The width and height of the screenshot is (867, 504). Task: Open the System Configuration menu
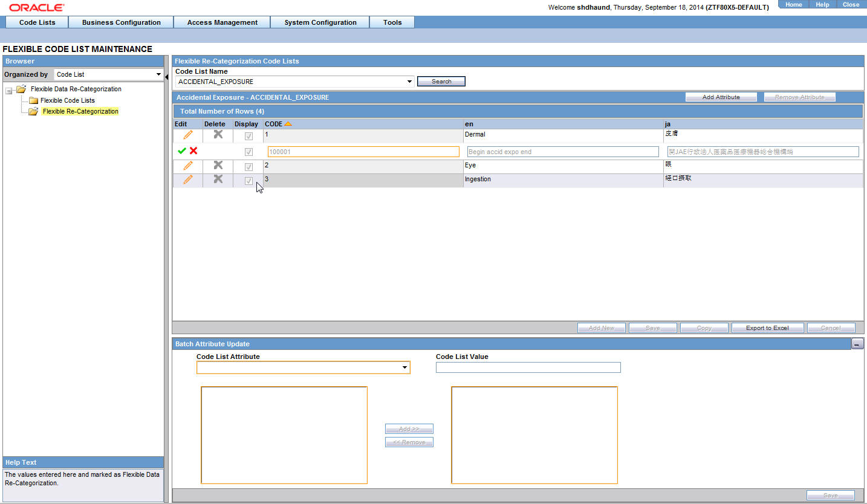tap(320, 22)
